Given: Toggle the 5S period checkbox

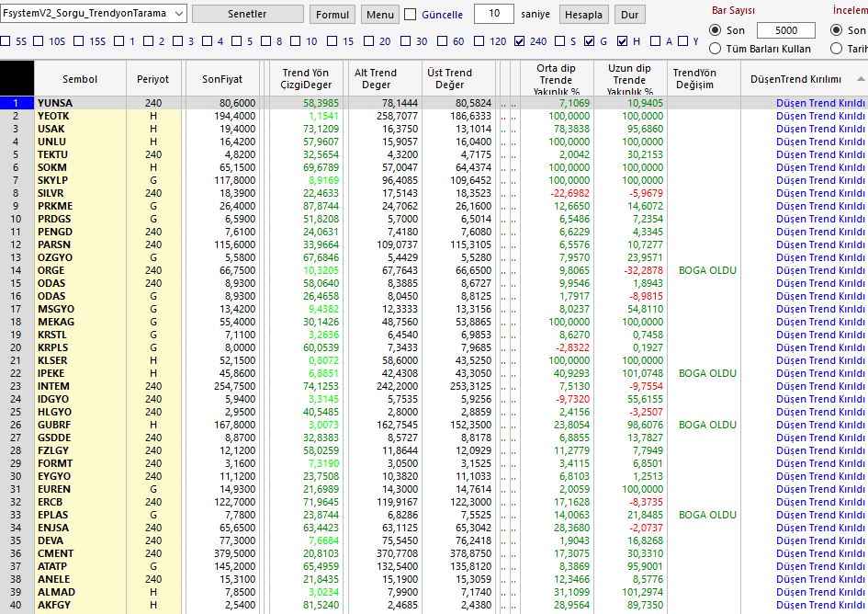Looking at the screenshot, I should (6, 41).
